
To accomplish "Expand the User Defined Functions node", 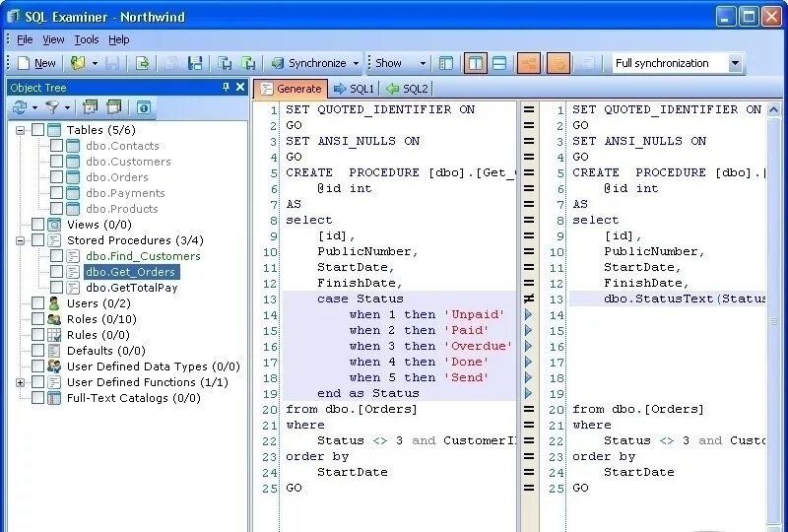I will pos(20,382).
